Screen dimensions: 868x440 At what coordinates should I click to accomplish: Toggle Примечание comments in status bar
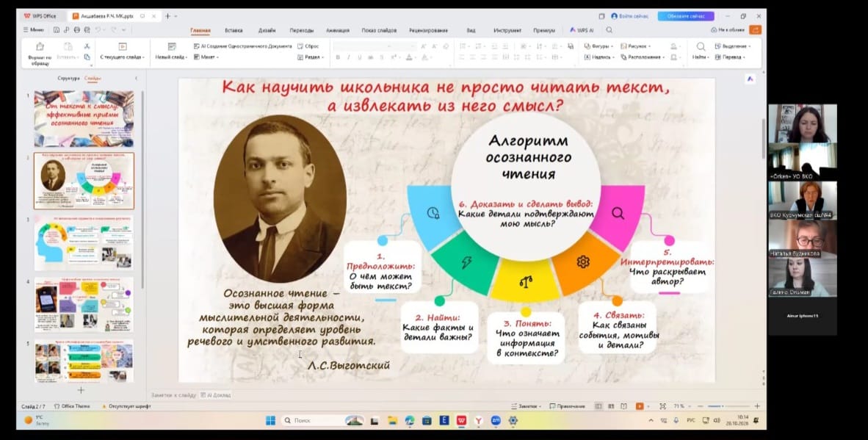[x=567, y=406]
